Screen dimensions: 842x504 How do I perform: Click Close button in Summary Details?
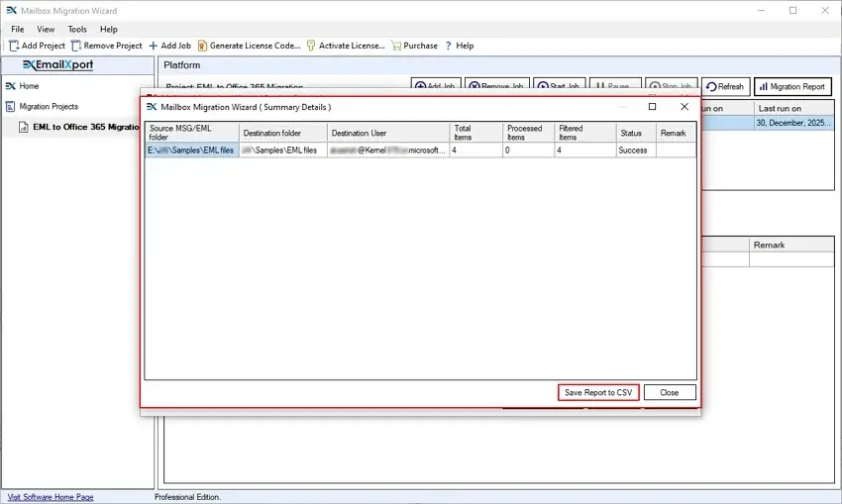[x=669, y=392]
